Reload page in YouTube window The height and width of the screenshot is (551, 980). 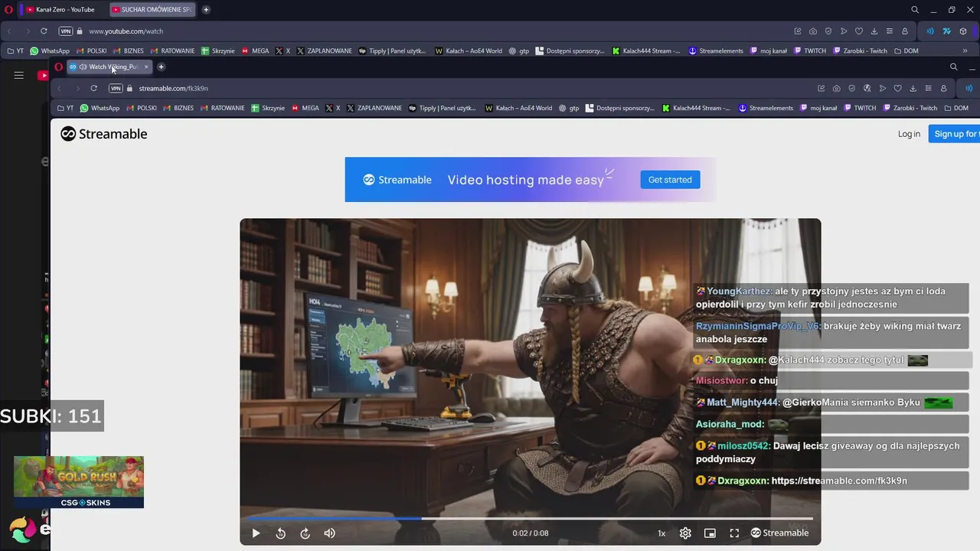(x=44, y=31)
